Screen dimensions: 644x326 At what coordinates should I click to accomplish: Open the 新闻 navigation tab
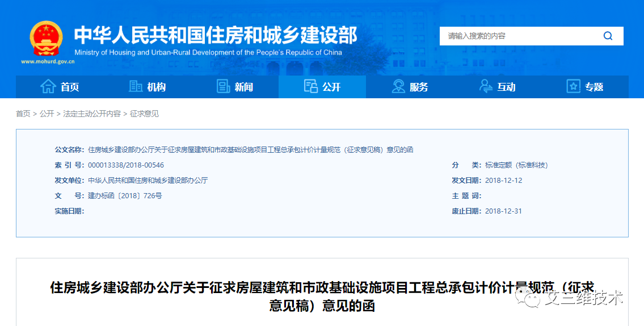point(234,87)
